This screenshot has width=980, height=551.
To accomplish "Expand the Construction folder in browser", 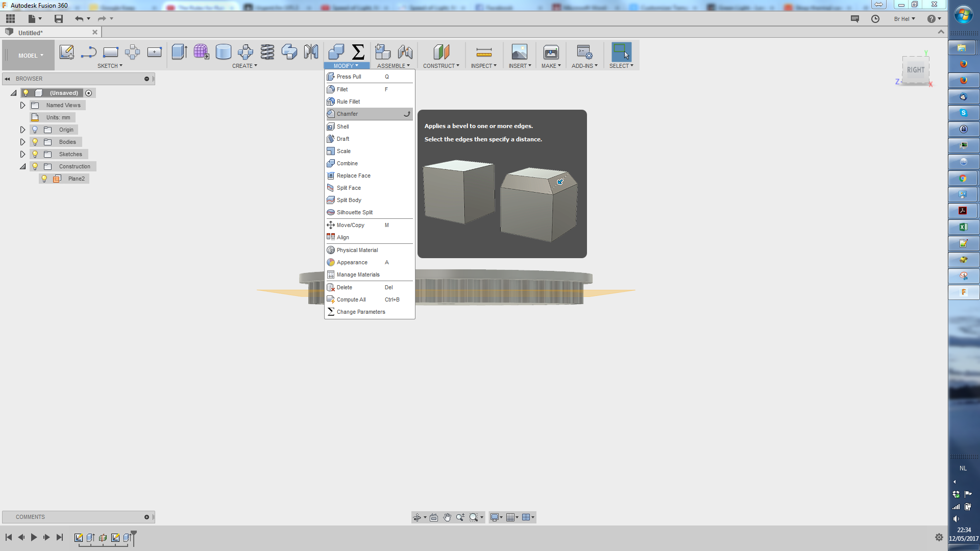I will point(22,166).
